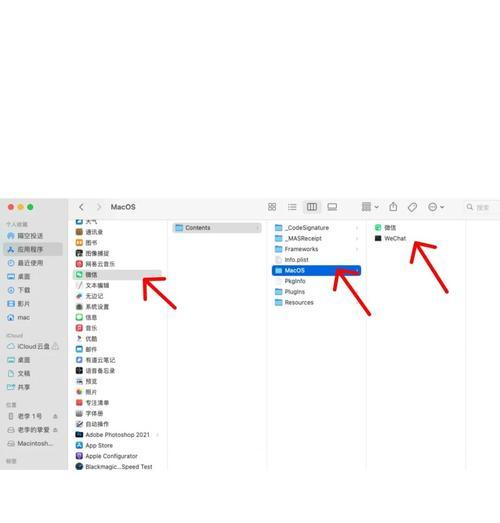The image size is (500, 523).
Task: Switch Finder to list view
Action: point(292,207)
